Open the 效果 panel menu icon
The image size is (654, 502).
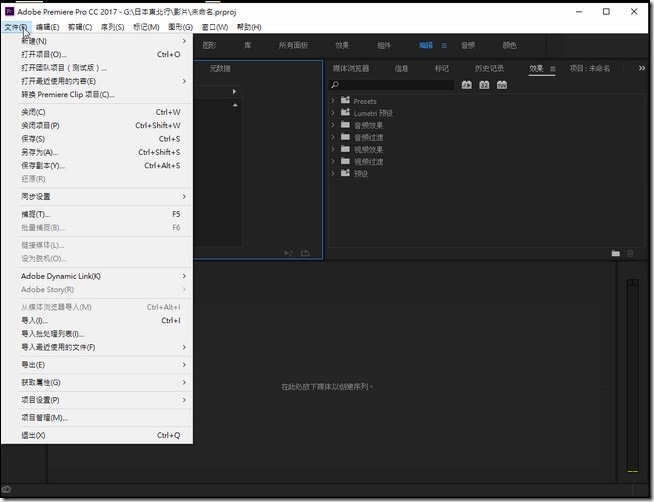pos(553,69)
